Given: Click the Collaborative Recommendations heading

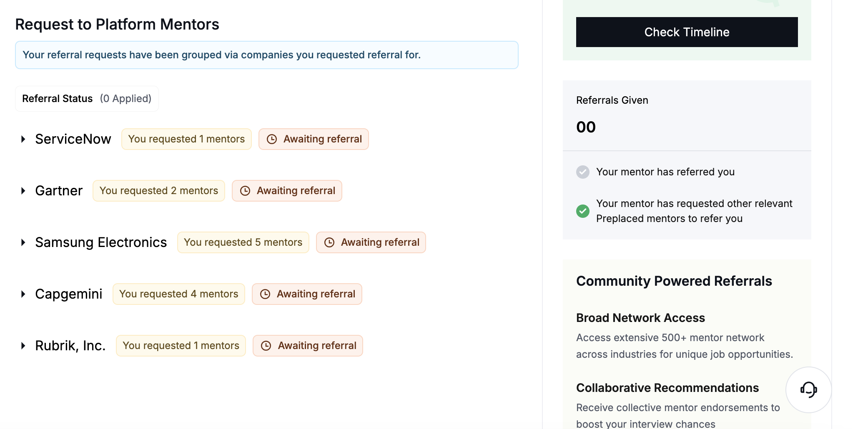Looking at the screenshot, I should 667,388.
